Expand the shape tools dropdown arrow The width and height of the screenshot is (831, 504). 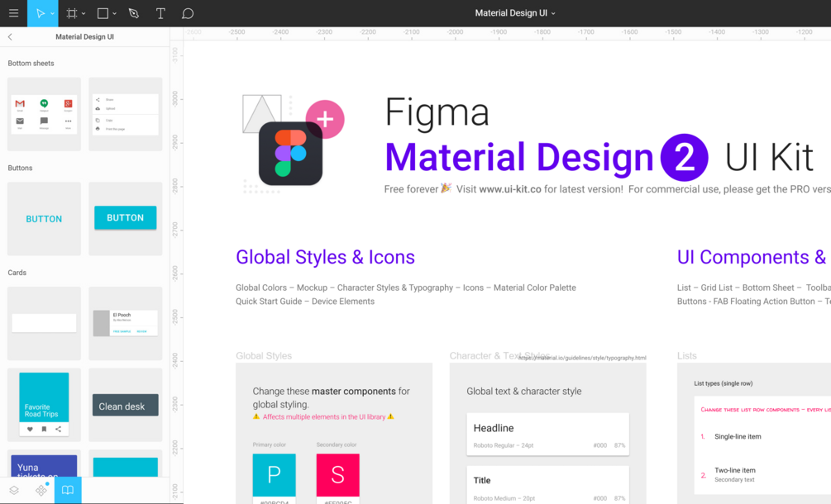point(114,14)
